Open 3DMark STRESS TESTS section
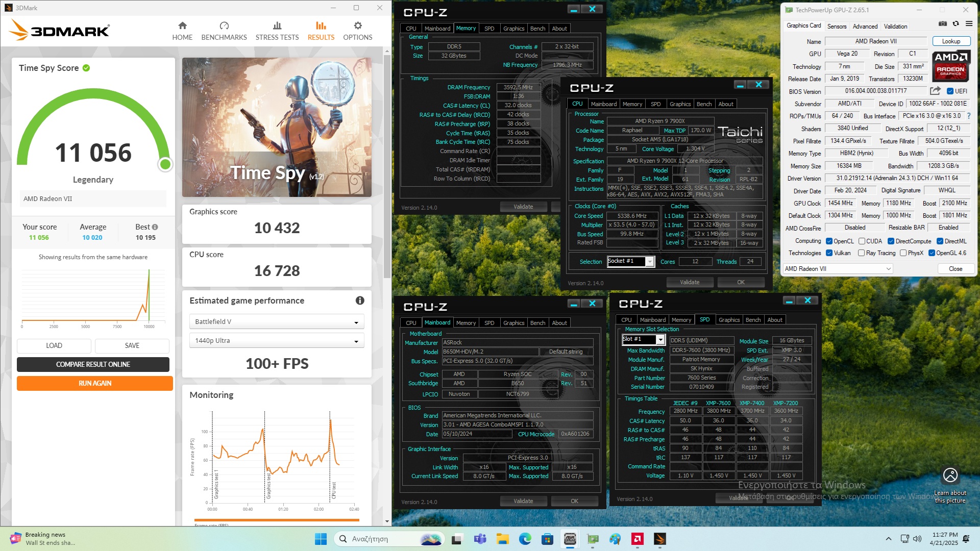 [x=277, y=31]
